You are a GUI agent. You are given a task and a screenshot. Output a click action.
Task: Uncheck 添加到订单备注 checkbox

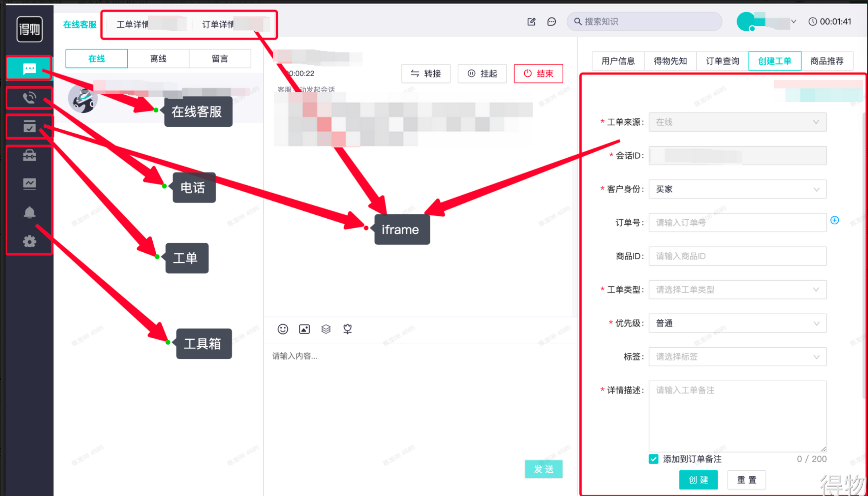[653, 459]
